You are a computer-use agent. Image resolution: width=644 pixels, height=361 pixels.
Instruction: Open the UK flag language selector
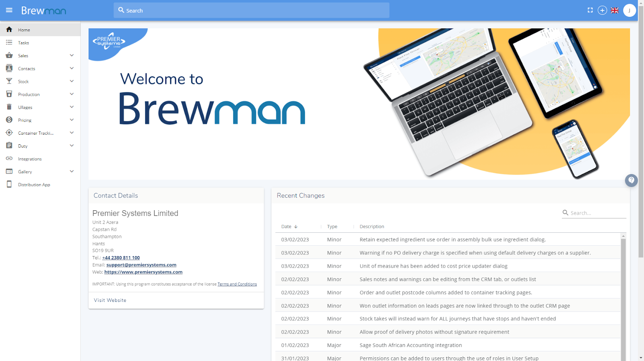pyautogui.click(x=615, y=10)
